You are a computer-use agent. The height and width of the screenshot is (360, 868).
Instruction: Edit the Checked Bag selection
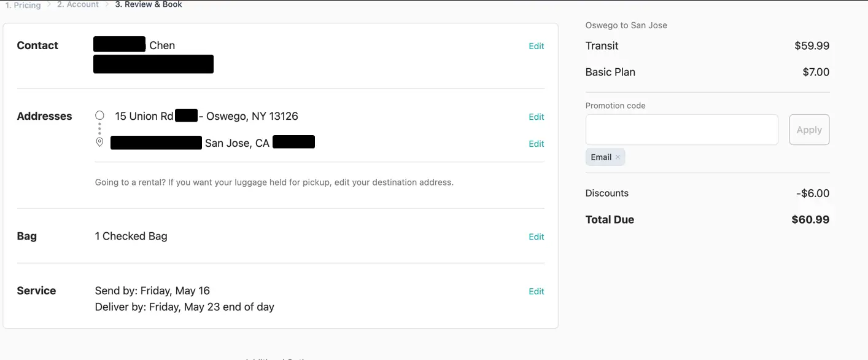(x=537, y=237)
